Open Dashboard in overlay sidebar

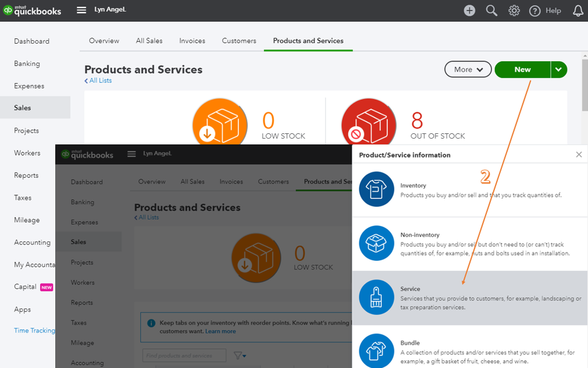point(87,182)
